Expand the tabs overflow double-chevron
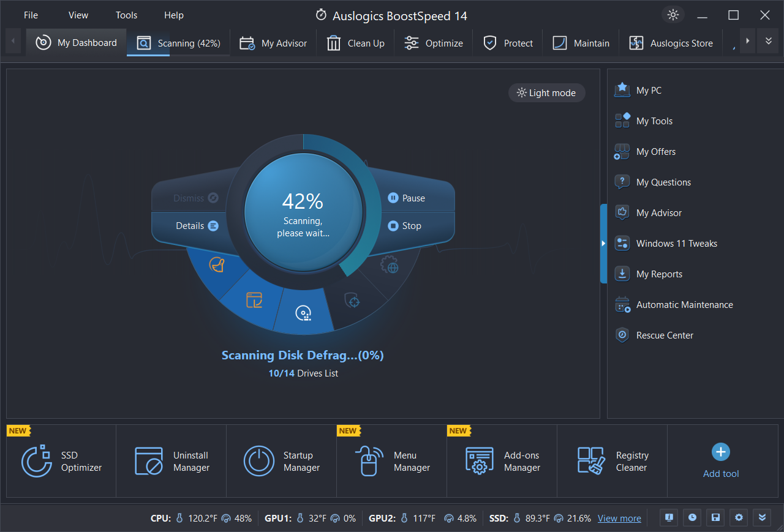Screen dimensions: 784x532 [768, 42]
